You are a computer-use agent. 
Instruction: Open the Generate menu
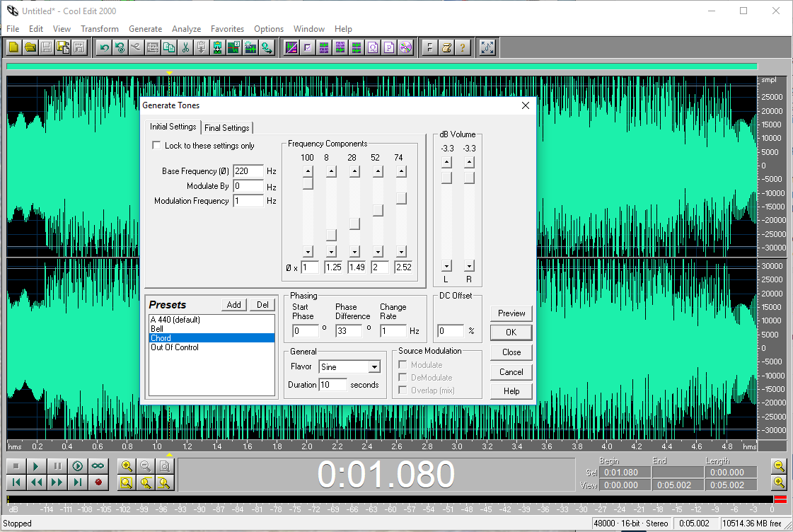click(145, 29)
